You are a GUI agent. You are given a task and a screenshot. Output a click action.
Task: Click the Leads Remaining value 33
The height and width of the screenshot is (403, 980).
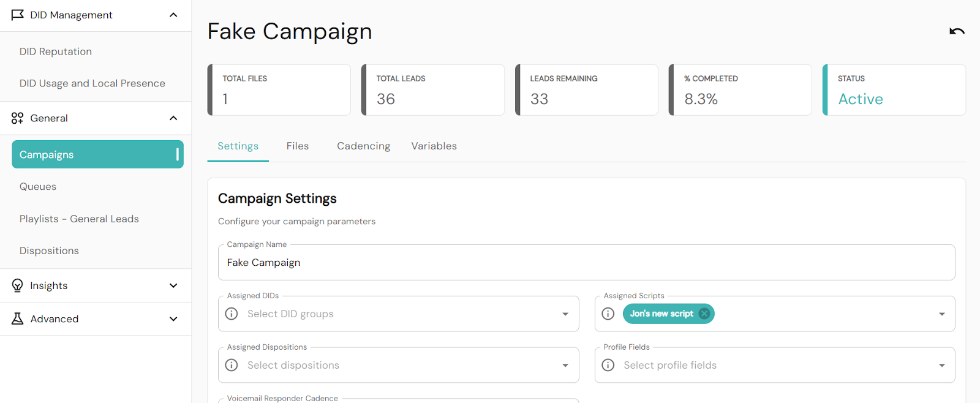point(539,99)
